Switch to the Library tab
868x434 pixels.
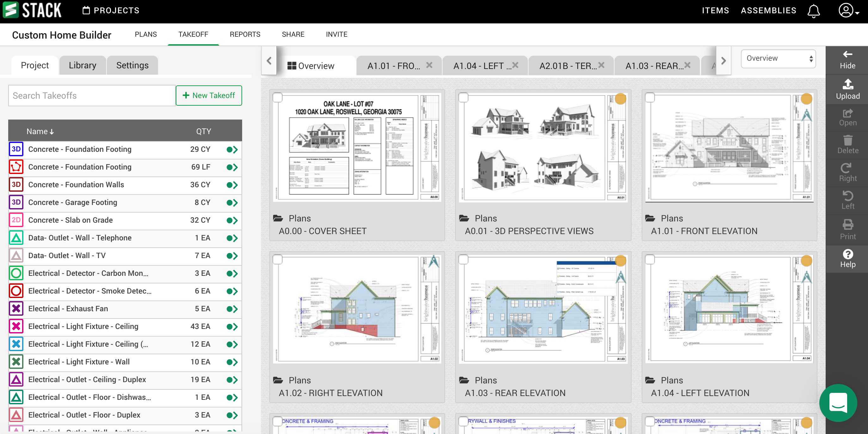click(82, 65)
